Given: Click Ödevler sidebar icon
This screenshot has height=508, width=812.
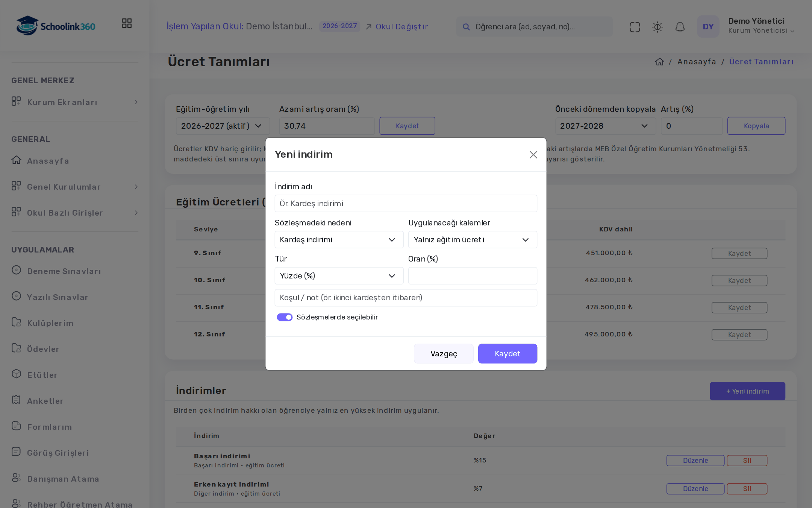Looking at the screenshot, I should (16, 348).
